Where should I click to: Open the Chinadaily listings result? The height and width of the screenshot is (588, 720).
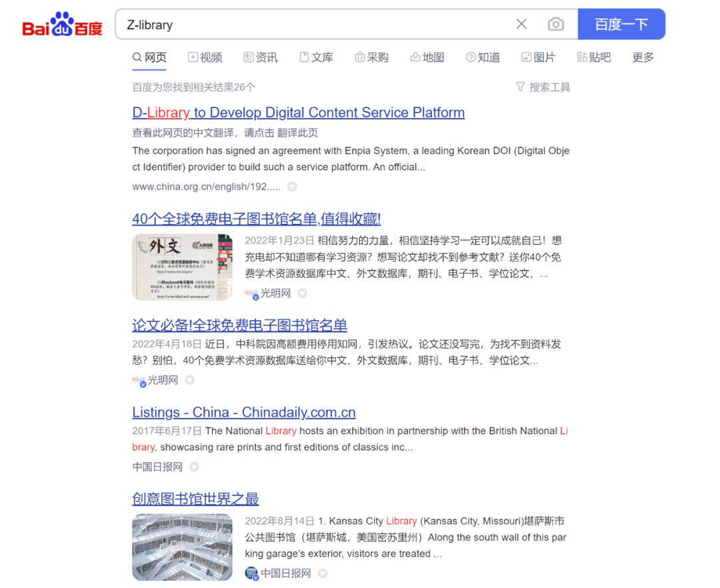(243, 412)
